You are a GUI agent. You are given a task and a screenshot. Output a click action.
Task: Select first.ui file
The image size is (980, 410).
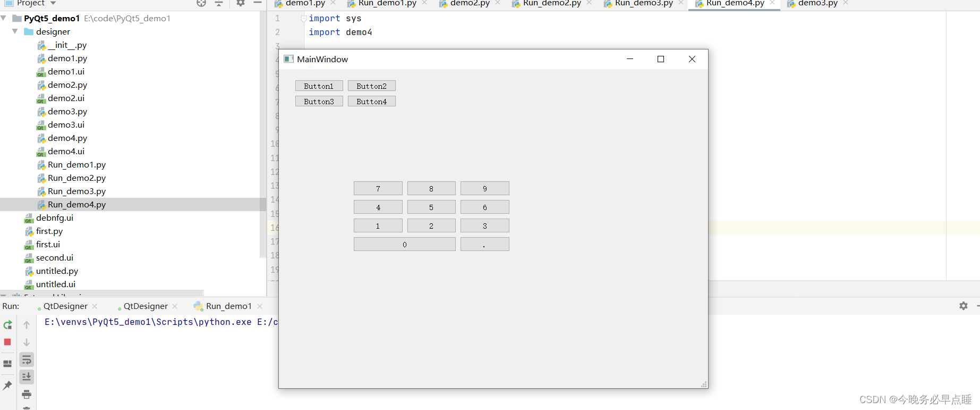[x=42, y=245]
